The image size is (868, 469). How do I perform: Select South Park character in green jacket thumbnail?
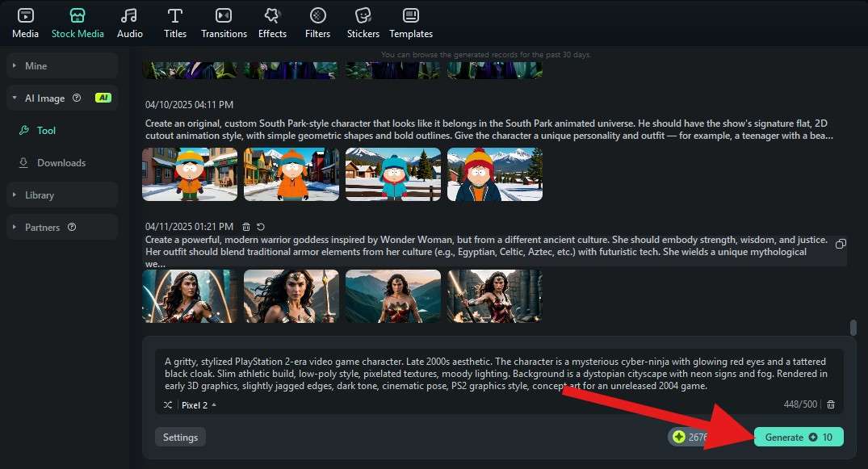tap(190, 174)
